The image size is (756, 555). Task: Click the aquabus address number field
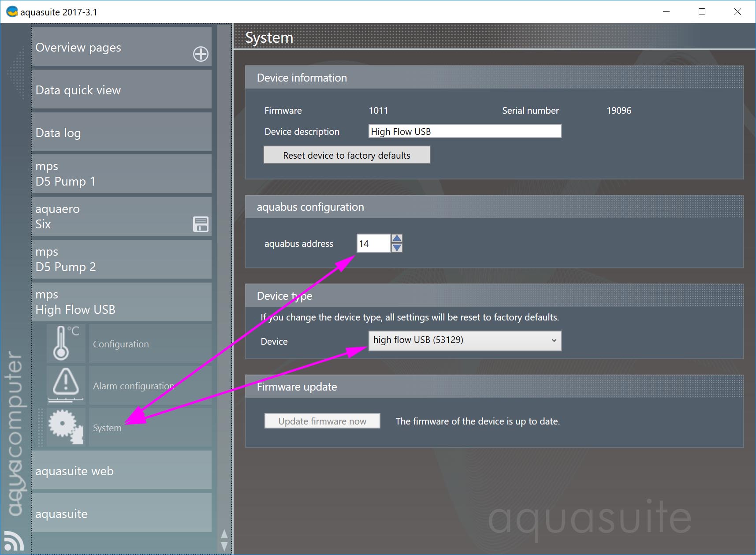[x=373, y=243]
